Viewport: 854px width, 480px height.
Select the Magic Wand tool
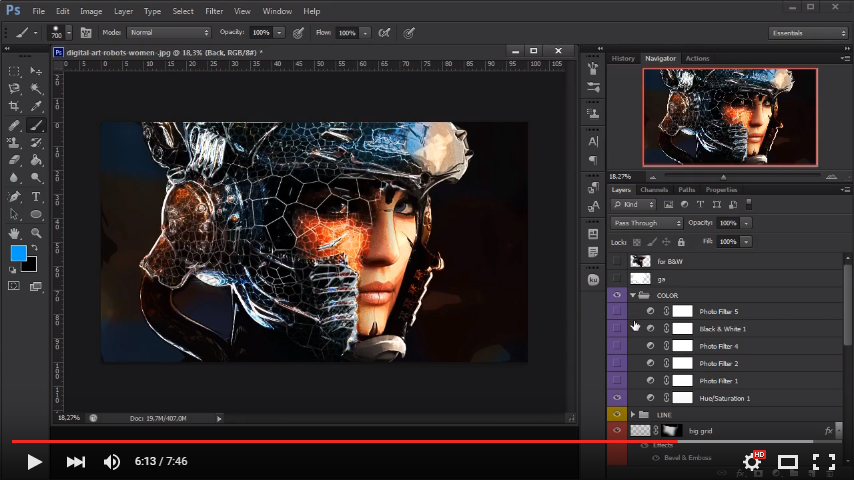(x=36, y=88)
